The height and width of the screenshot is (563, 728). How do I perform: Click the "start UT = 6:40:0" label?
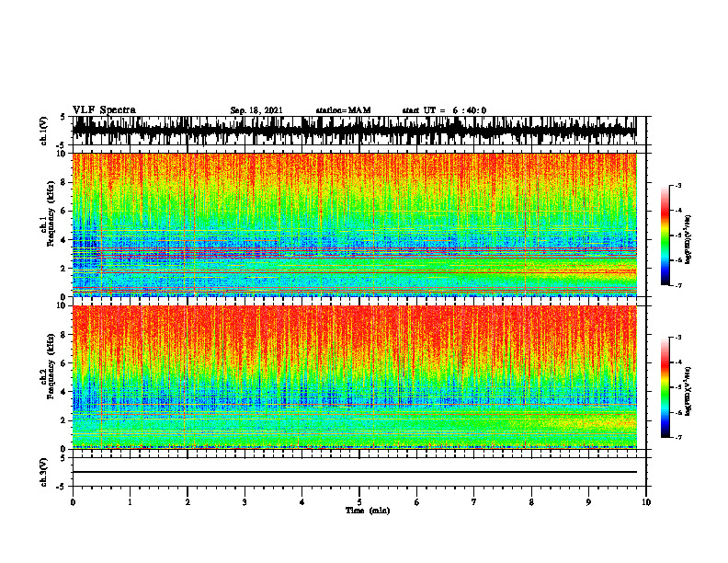click(x=444, y=110)
